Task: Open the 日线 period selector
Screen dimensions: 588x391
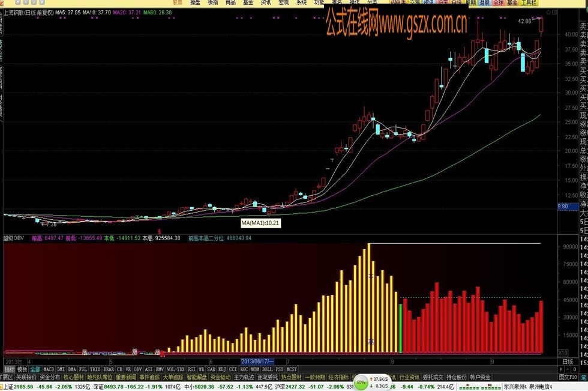Action: coord(568,362)
